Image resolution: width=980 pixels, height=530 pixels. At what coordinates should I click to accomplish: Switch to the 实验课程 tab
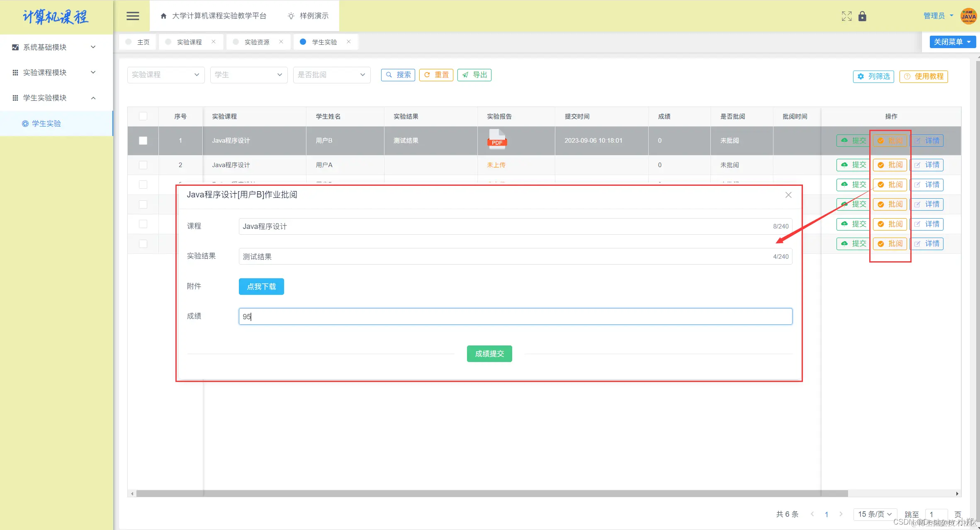[x=189, y=42]
